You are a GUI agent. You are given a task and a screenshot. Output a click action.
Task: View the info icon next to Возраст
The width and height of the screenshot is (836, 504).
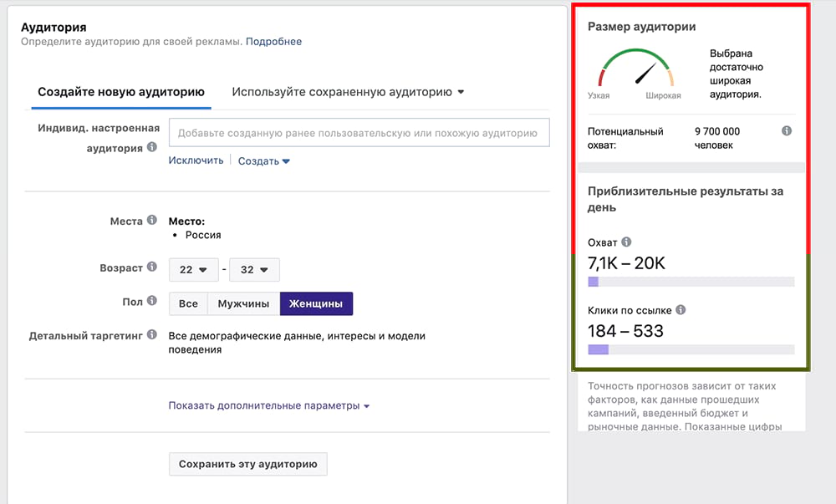(152, 267)
